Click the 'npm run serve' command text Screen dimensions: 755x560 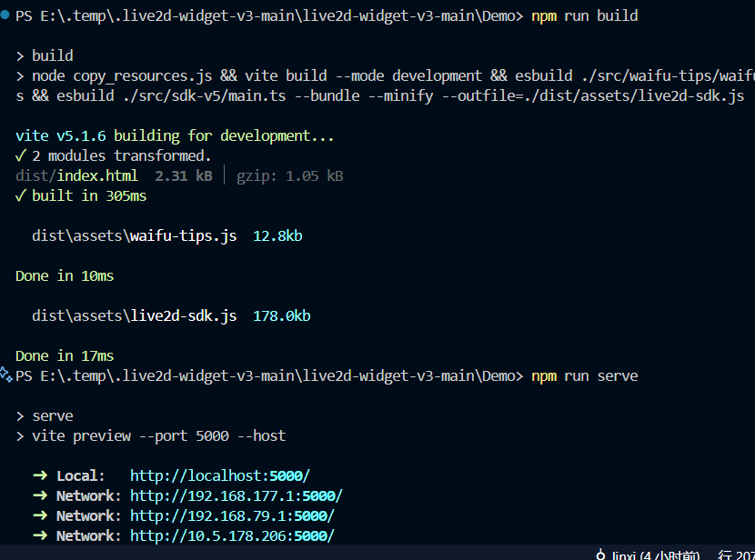coord(584,376)
